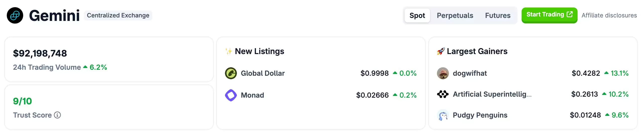Open the Artificial Superintellig... coin link
This screenshot has height=140, width=644.
tap(492, 94)
